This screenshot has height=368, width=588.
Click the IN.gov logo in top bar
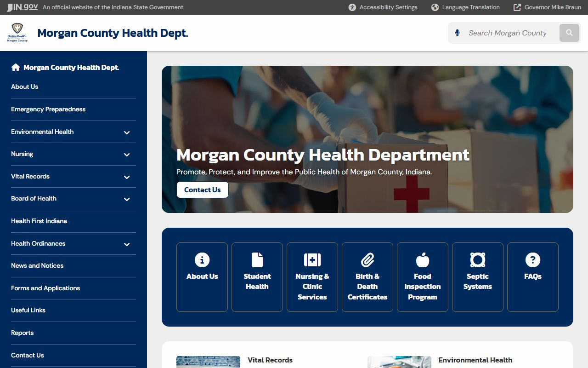(23, 7)
